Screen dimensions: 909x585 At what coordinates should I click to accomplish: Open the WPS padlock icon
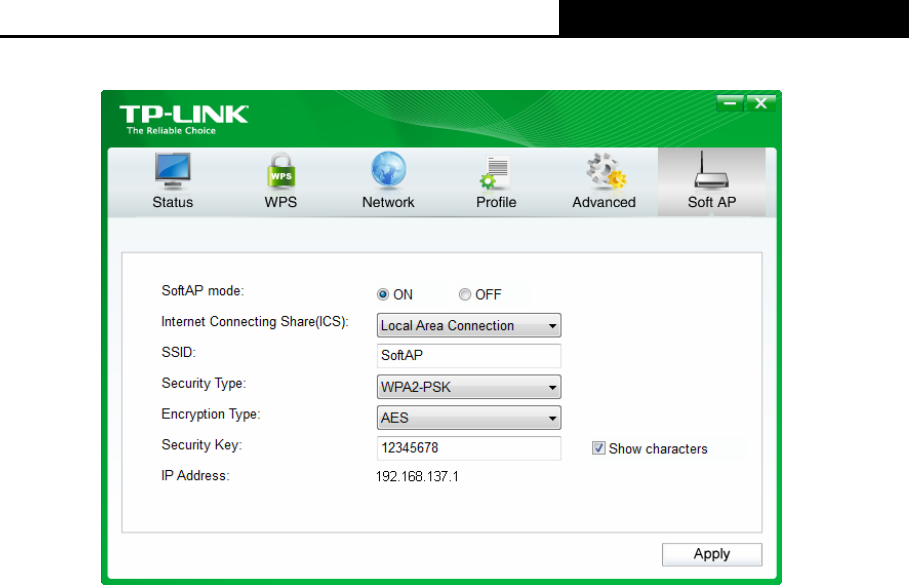[x=280, y=171]
